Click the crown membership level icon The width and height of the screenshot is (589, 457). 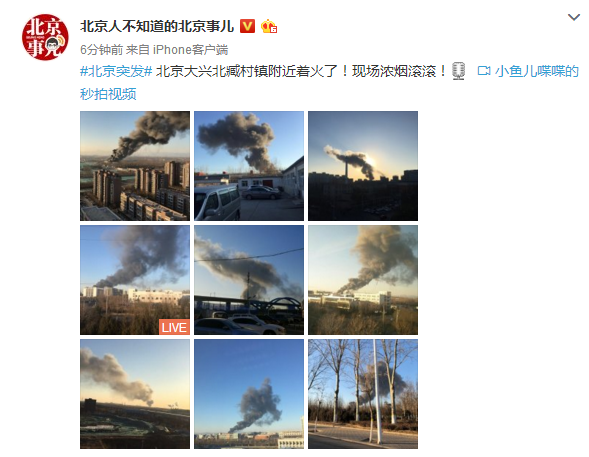269,27
